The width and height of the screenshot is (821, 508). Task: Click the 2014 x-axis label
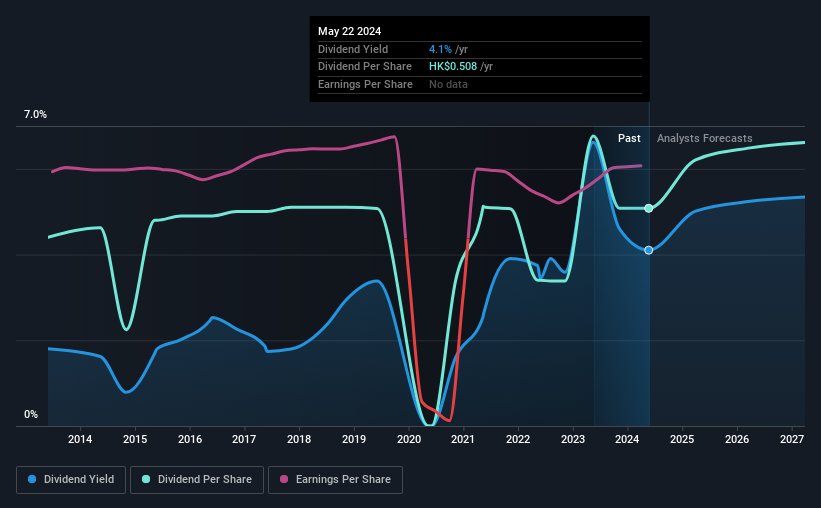pos(80,439)
